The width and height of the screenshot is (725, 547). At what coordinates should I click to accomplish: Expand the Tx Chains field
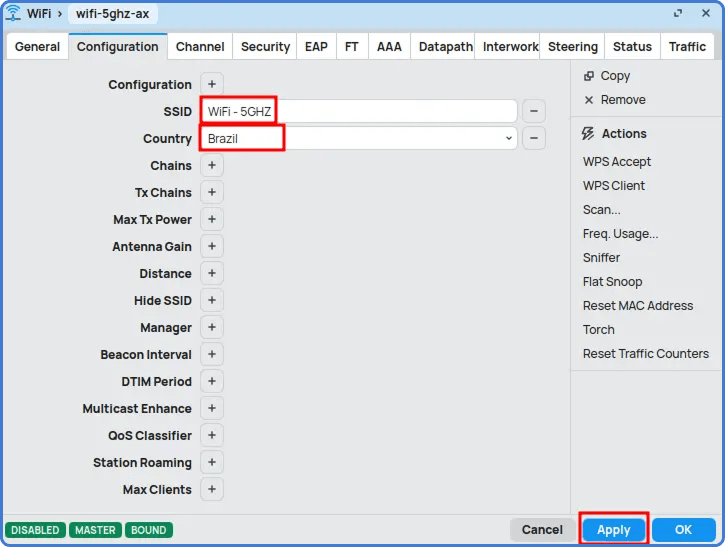coord(212,192)
